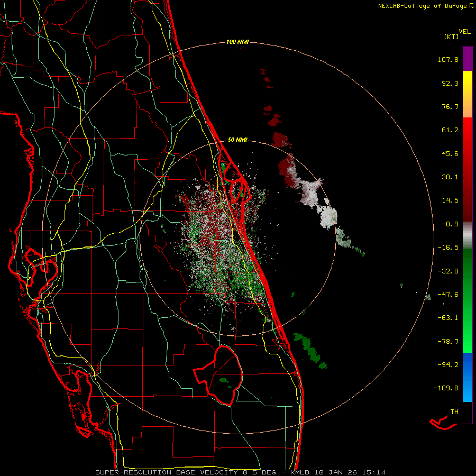
Task: Click the NEXLAB-College of DuPage credit text
Action: tap(425, 6)
